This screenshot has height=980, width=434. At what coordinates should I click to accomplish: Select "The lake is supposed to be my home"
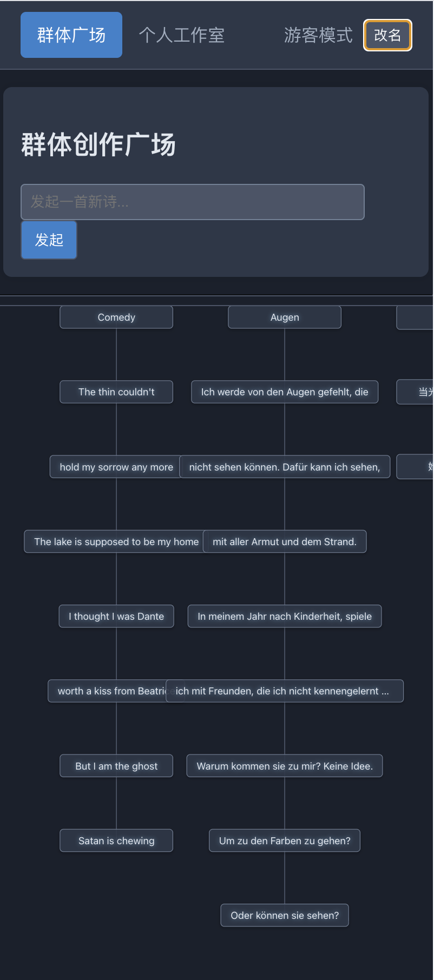click(x=114, y=541)
